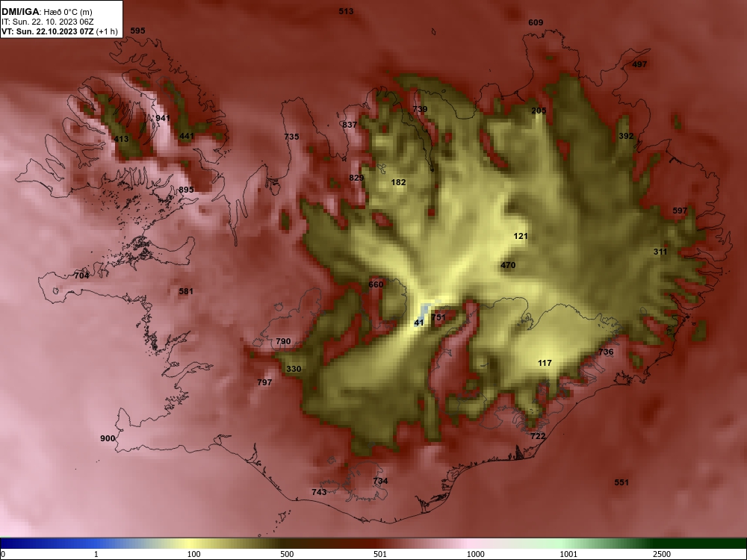This screenshot has height=560, width=747.
Task: Click the value 743 on the map
Action: 319,492
